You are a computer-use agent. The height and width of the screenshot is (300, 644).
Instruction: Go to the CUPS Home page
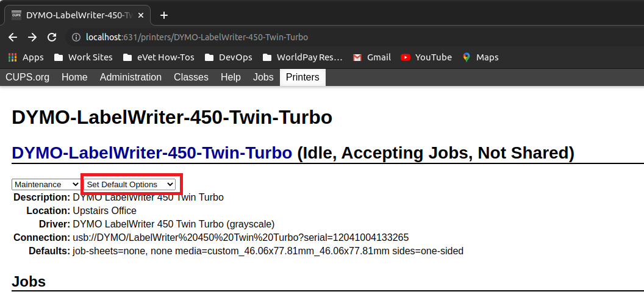tap(74, 77)
